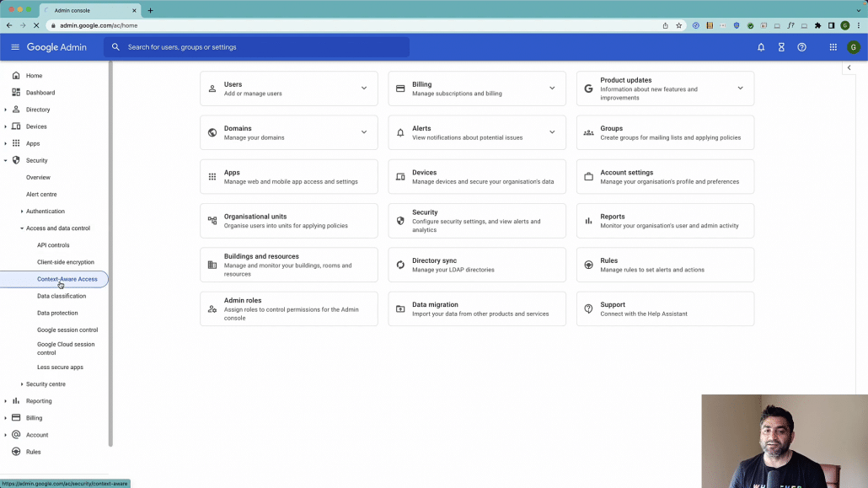Screen dimensions: 868x488
Task: Click the Admin roles icon on card
Action: pos(212,308)
